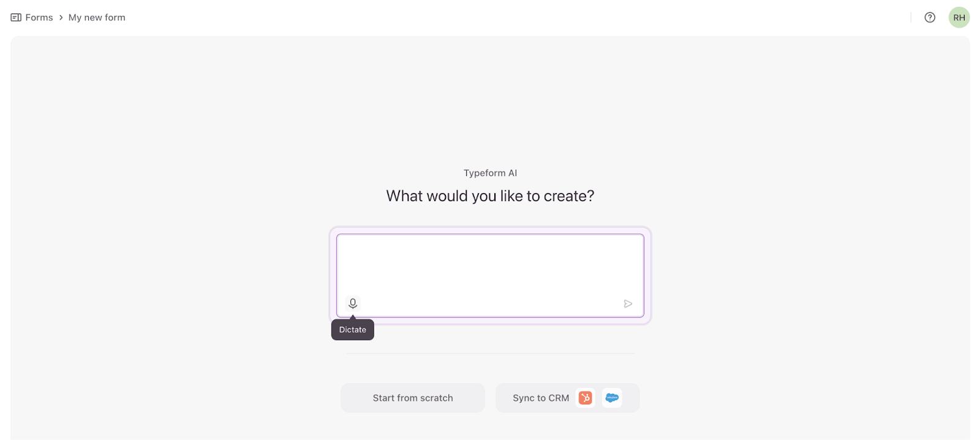Screen dimensions: 980x440
Task: Click the Dictate tooltip label
Action: pyautogui.click(x=353, y=330)
